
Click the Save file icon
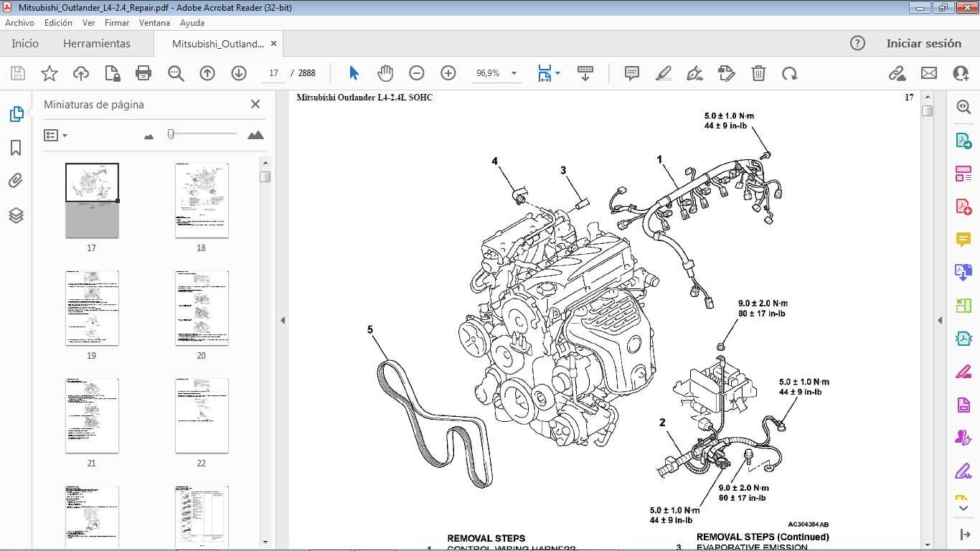click(x=18, y=73)
